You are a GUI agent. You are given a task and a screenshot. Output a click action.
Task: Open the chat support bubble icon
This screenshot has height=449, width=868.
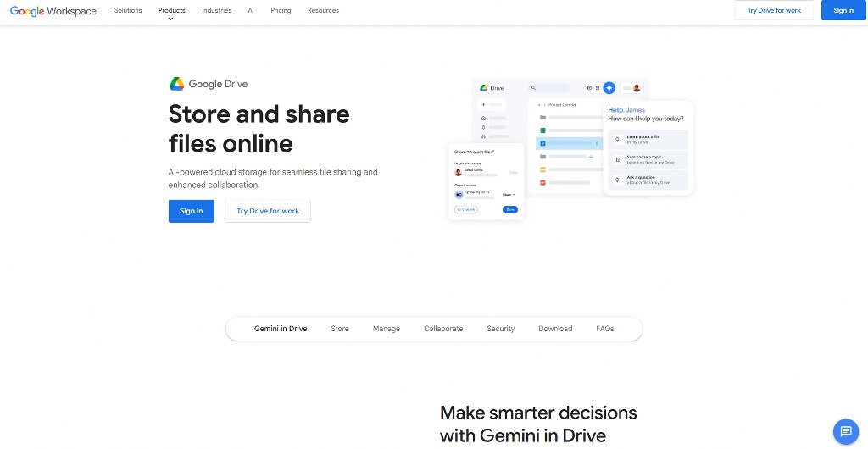coord(845,431)
